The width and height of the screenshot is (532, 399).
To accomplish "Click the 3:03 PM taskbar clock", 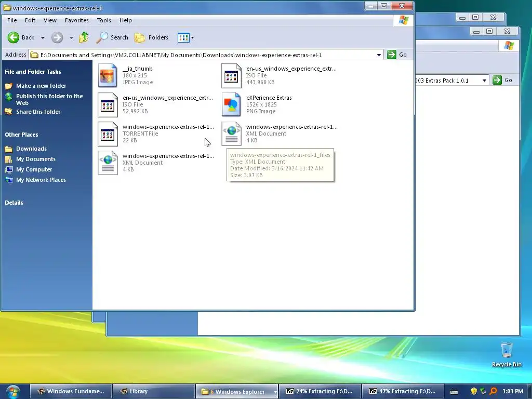I will (513, 391).
